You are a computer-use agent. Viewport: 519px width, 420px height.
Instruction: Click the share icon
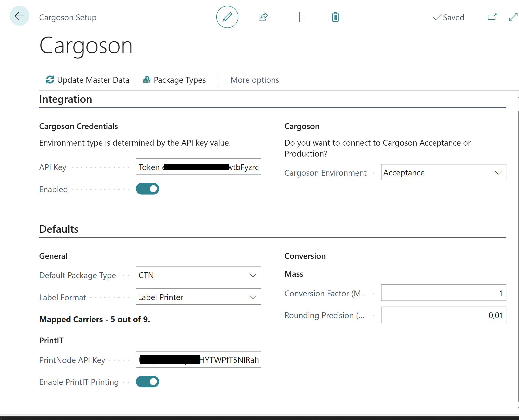click(263, 17)
